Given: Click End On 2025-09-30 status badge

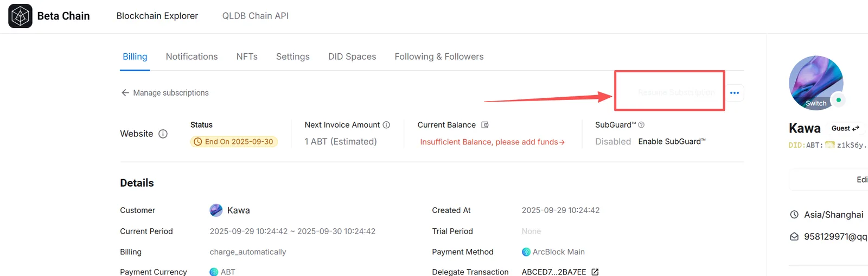Looking at the screenshot, I should pyautogui.click(x=234, y=142).
